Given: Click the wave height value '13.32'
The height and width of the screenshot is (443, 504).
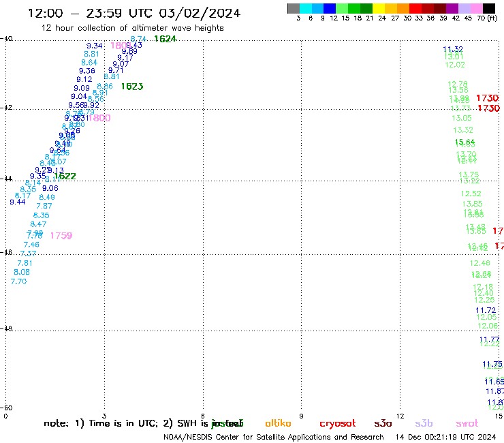Looking at the screenshot, I should pyautogui.click(x=463, y=130).
